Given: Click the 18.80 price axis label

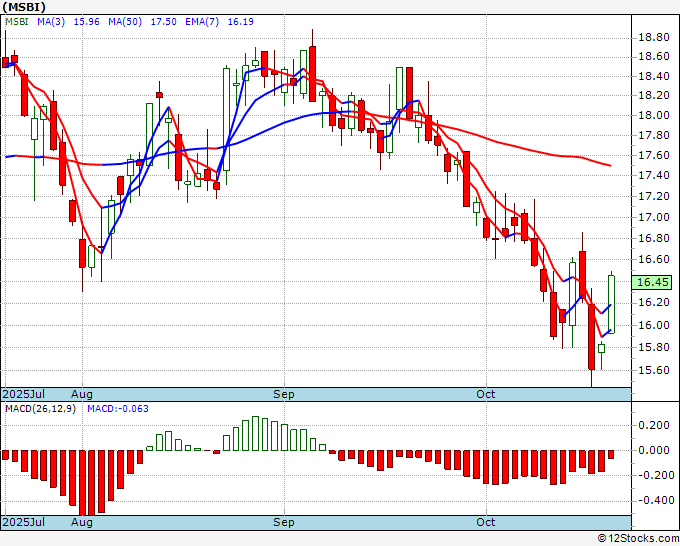Looking at the screenshot, I should point(654,37).
